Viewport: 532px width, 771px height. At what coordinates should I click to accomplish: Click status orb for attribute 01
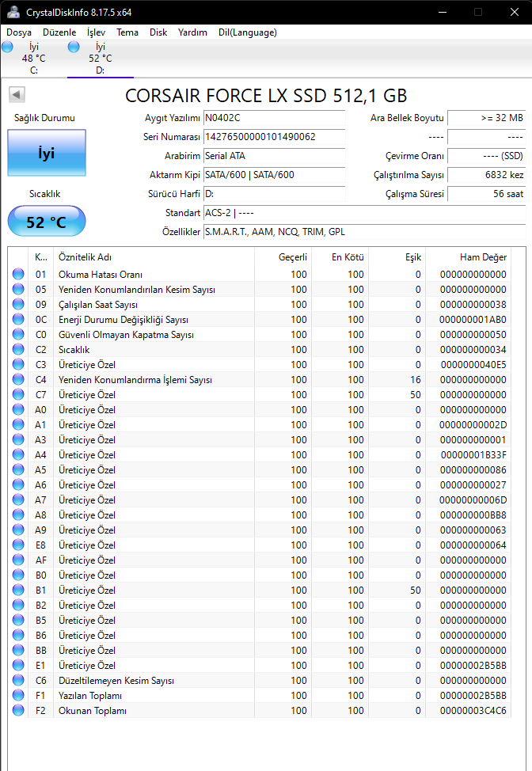(18, 274)
